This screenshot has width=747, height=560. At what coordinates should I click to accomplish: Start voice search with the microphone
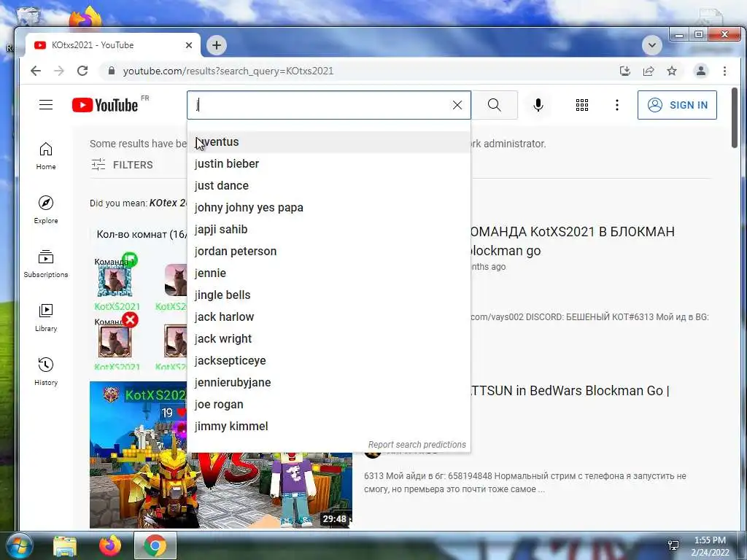coord(538,105)
